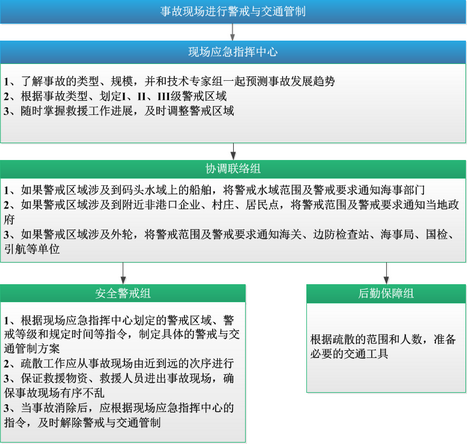Image resolution: width=467 pixels, height=444 pixels.
Task: Click the 协调联络组 green header
Action: coord(233,169)
